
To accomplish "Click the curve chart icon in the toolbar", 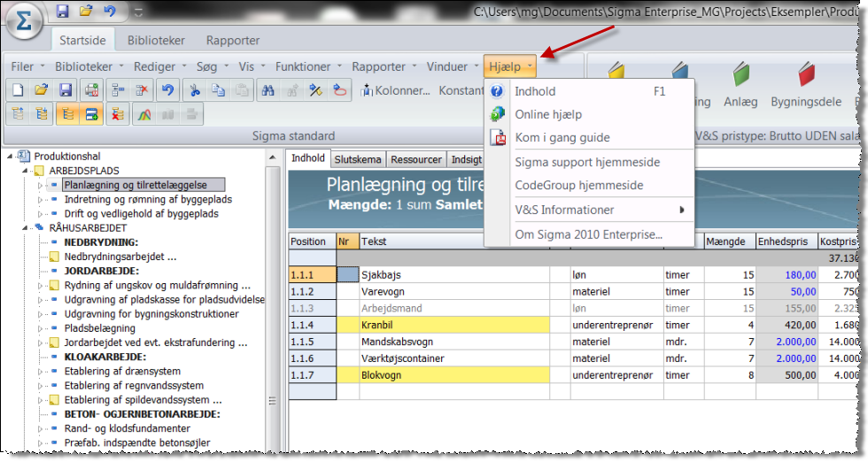I will pyautogui.click(x=143, y=113).
